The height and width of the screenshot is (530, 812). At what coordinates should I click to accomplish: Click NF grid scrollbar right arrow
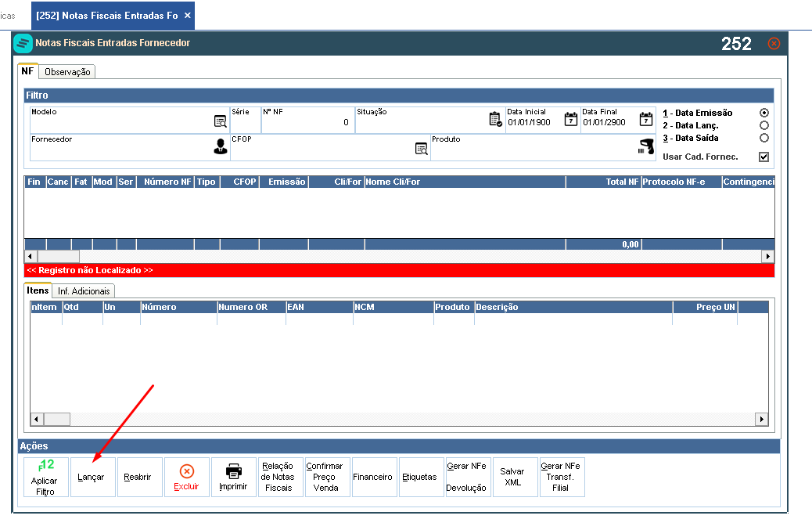pos(768,256)
